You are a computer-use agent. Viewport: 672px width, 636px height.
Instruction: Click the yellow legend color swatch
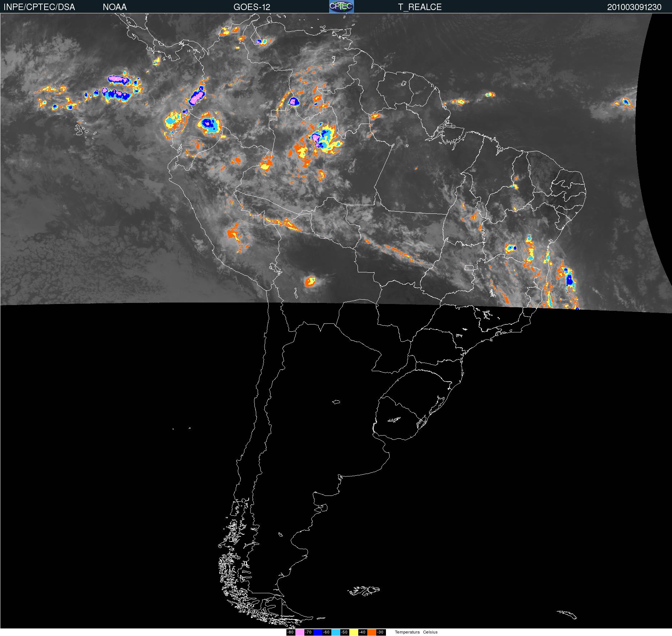354,632
